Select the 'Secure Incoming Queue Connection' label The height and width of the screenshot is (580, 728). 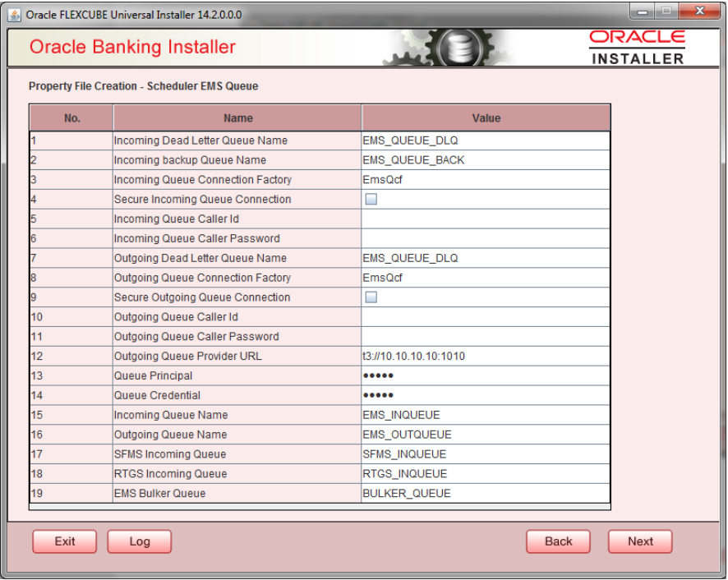[202, 199]
